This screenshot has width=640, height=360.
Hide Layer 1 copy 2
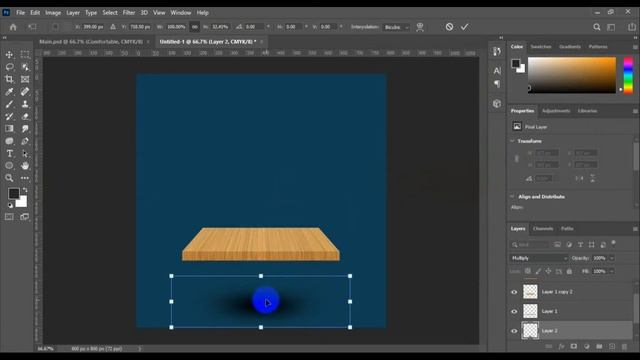click(514, 292)
